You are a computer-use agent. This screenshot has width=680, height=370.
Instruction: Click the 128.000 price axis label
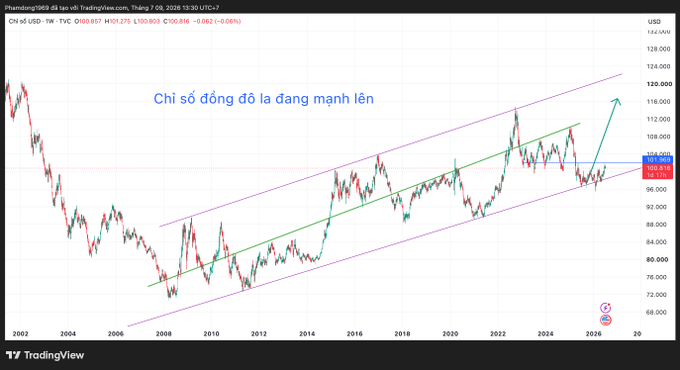658,49
